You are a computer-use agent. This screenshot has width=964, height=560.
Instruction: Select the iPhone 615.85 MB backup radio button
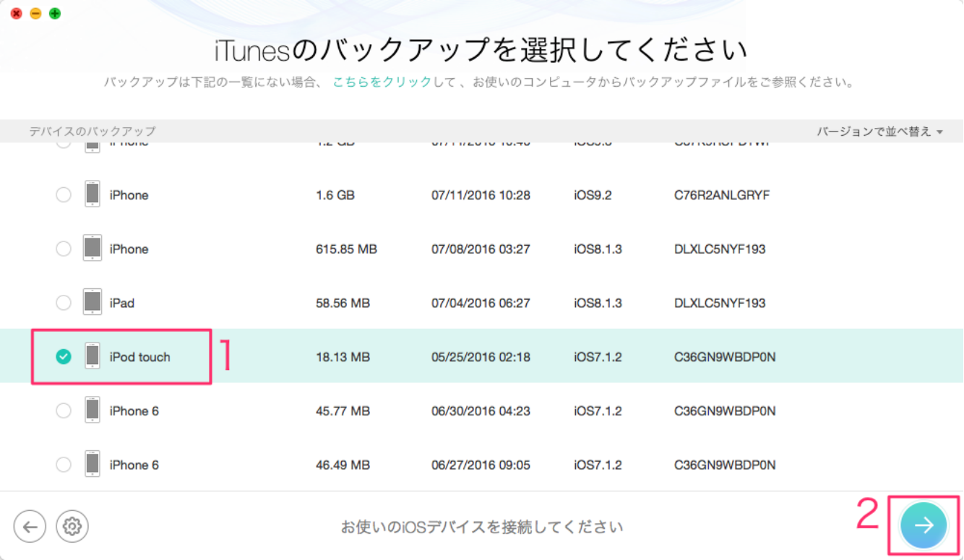(64, 249)
